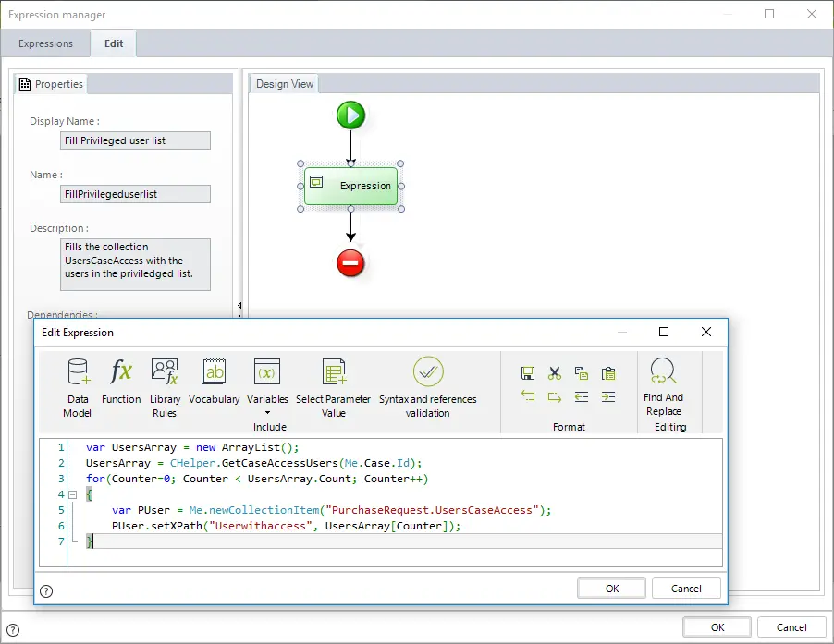The width and height of the screenshot is (834, 644).
Task: Click the Copy icon in Format group
Action: 582,373
